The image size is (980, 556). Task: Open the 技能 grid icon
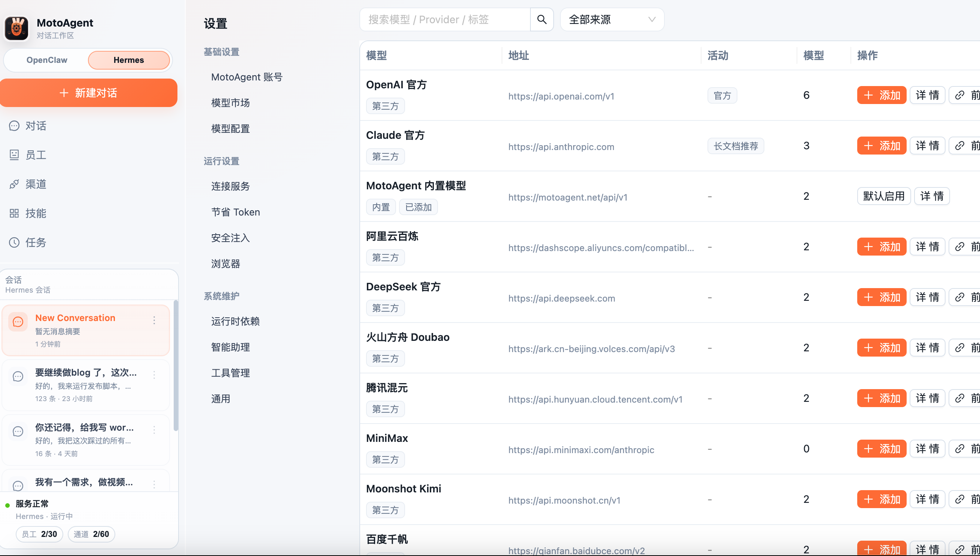[x=14, y=213]
